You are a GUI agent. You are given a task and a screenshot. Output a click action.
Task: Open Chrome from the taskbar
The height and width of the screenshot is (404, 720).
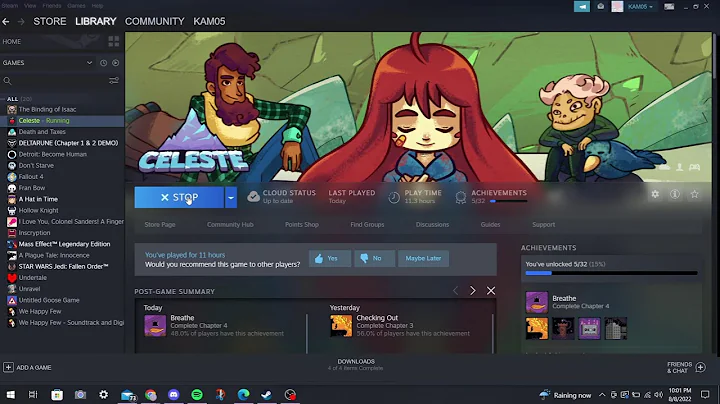pyautogui.click(x=151, y=395)
